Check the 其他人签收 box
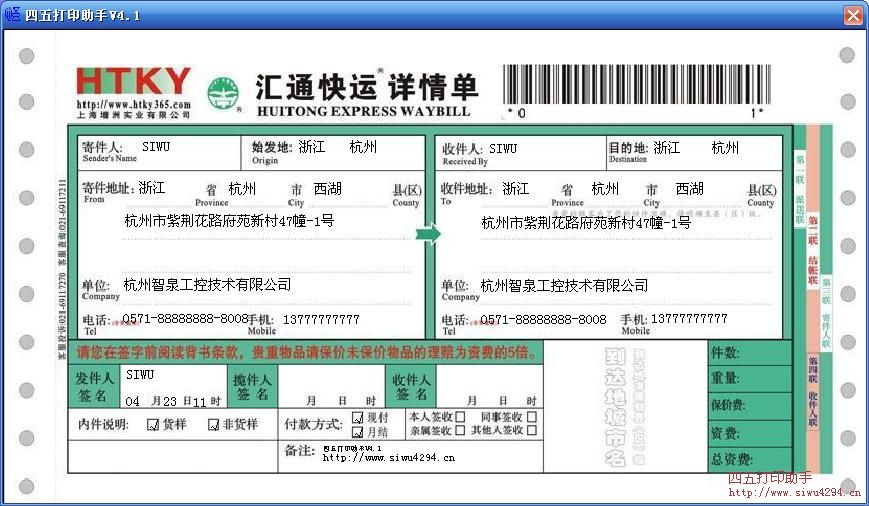869x506 pixels. click(532, 430)
